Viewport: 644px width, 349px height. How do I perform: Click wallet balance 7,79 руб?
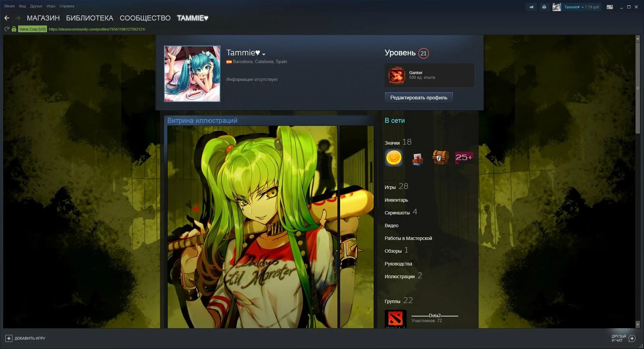point(592,7)
